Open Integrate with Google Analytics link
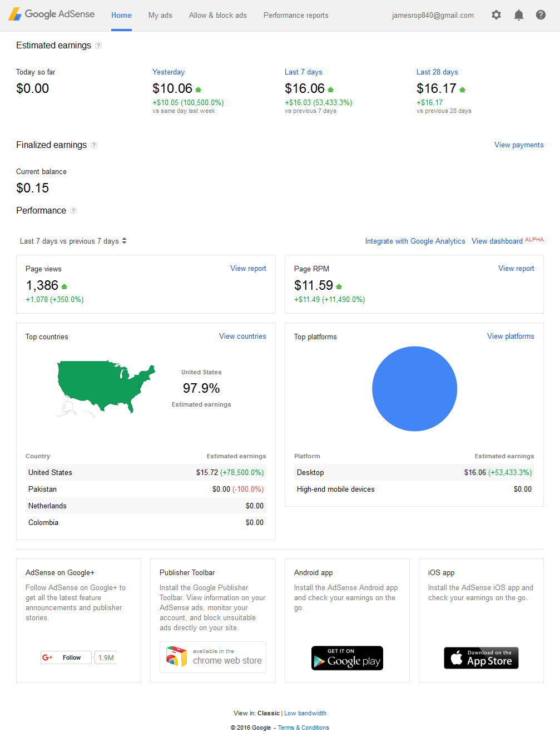Image resolution: width=560 pixels, height=737 pixels. click(415, 241)
